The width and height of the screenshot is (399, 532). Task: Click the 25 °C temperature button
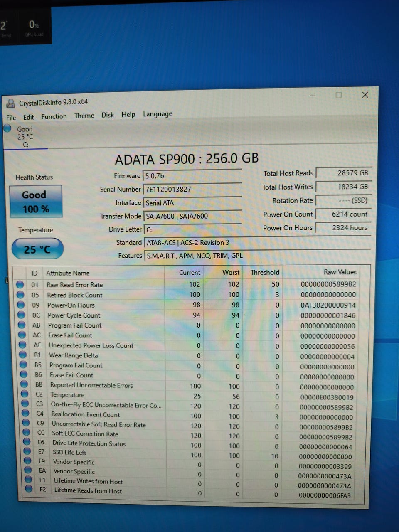pyautogui.click(x=37, y=249)
